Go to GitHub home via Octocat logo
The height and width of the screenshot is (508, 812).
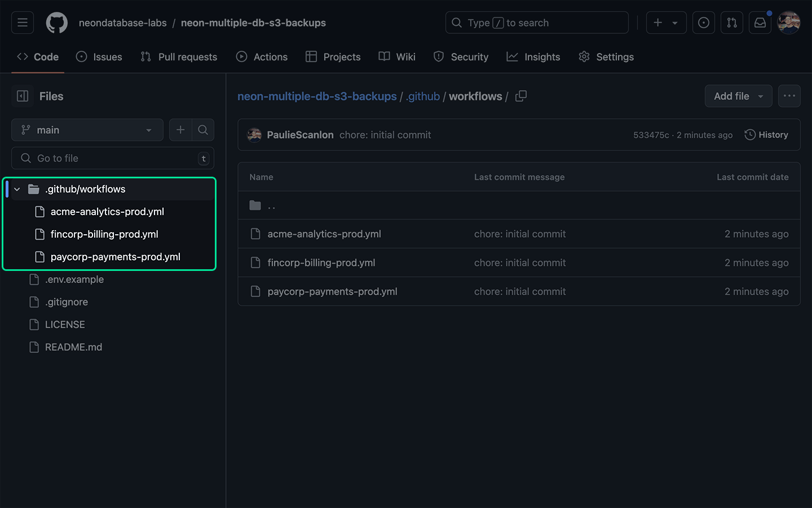pyautogui.click(x=56, y=23)
